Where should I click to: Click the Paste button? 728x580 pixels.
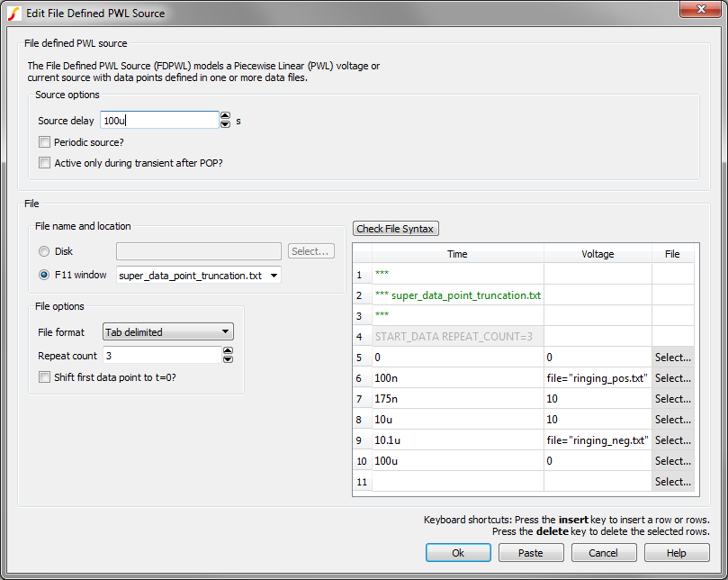point(531,553)
